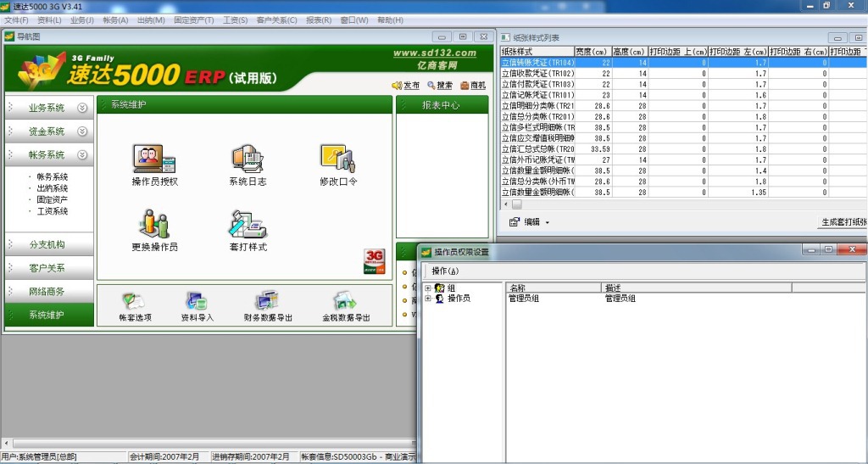868x464 pixels.
Task: Click the 描述 column header
Action: [x=697, y=288]
